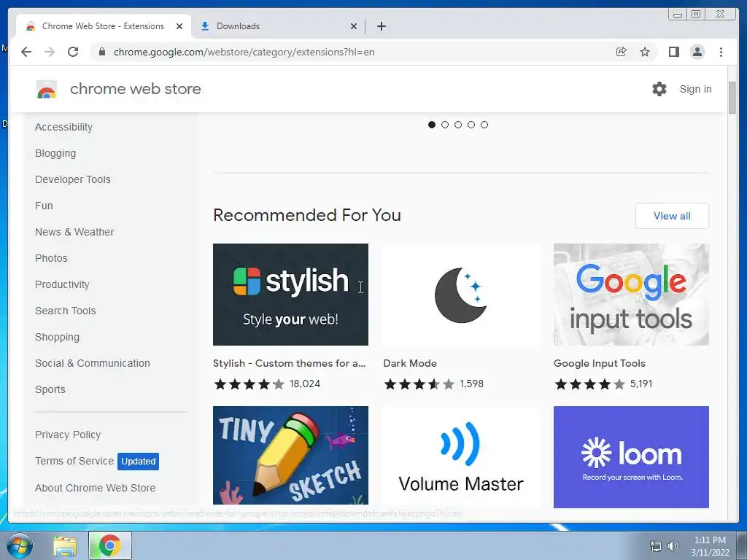Click the Dark Mode title text
The image size is (747, 560).
point(410,363)
